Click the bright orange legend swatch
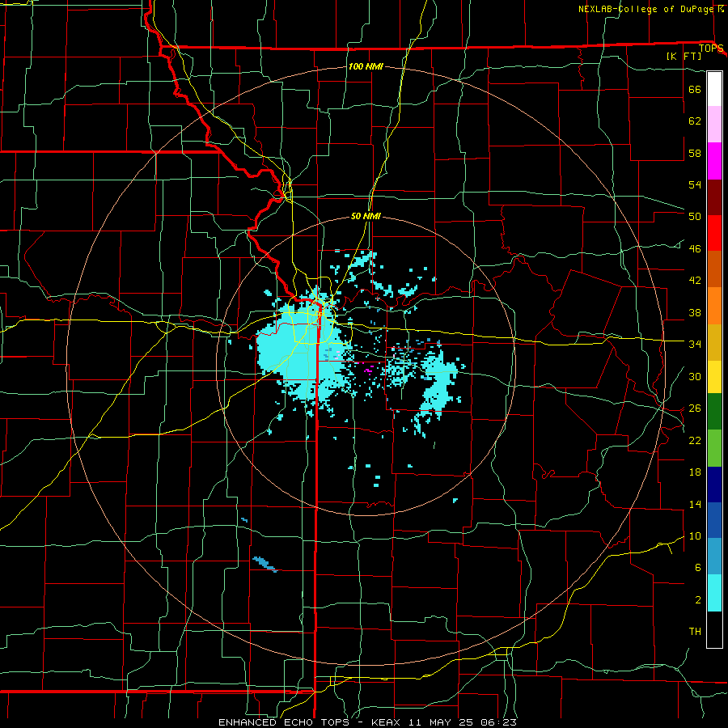This screenshot has height=728, width=728. click(x=714, y=306)
